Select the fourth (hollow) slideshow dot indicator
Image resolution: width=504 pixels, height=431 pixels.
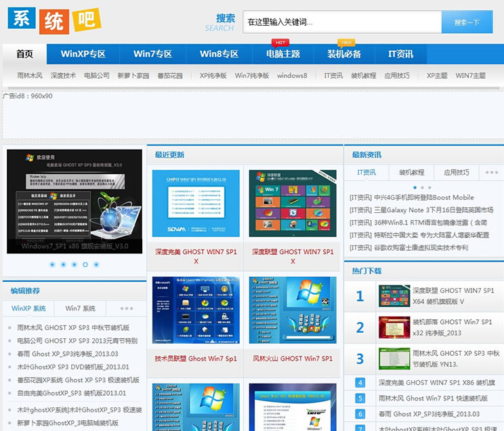pos(85,264)
